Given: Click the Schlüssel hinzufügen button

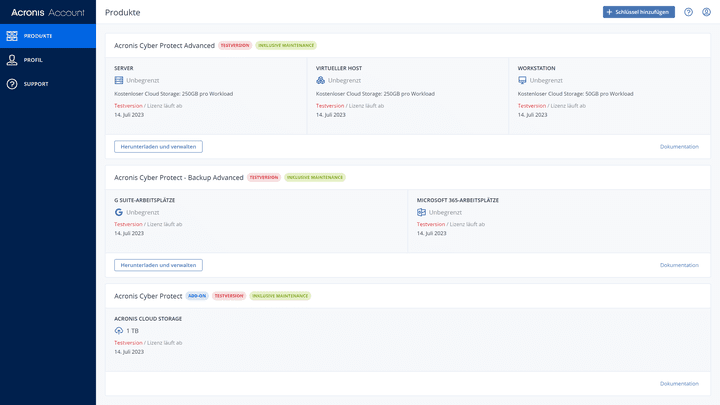Looking at the screenshot, I should [639, 12].
